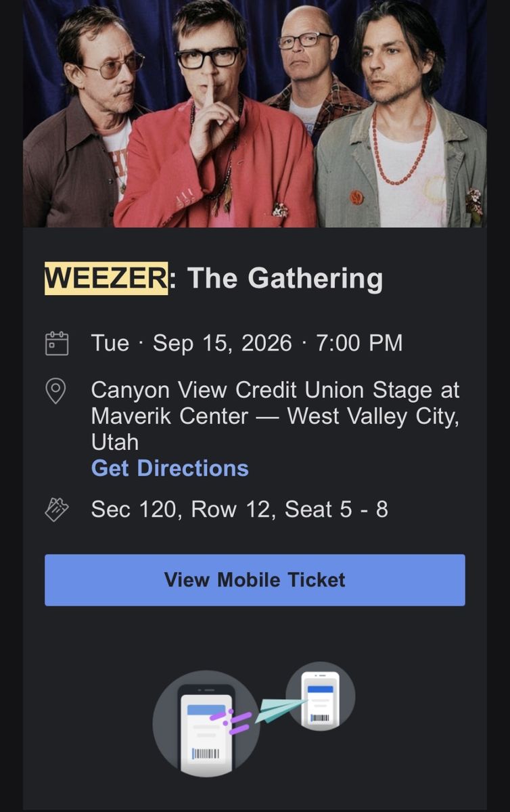Click the ticket icon next to seat info
This screenshot has height=812, width=510.
point(56,510)
